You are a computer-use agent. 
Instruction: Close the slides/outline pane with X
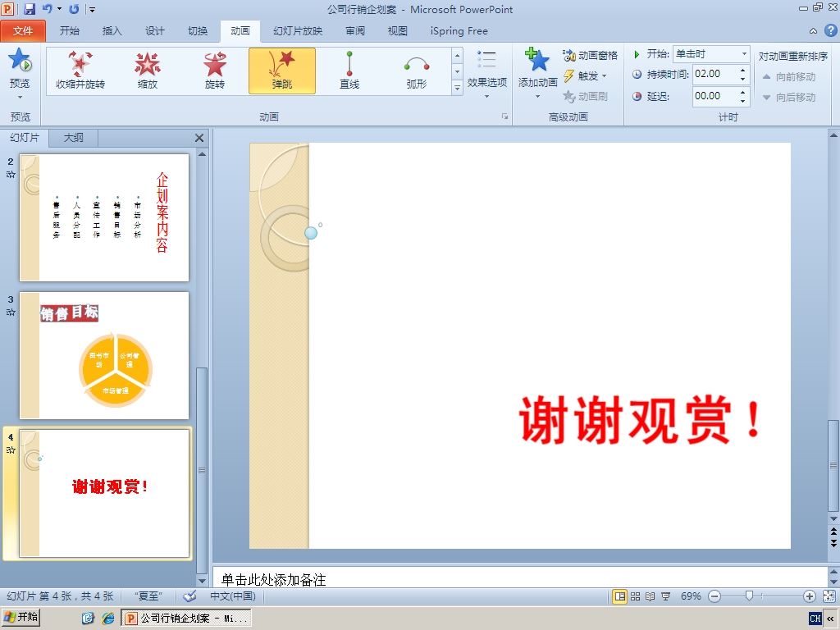(199, 138)
